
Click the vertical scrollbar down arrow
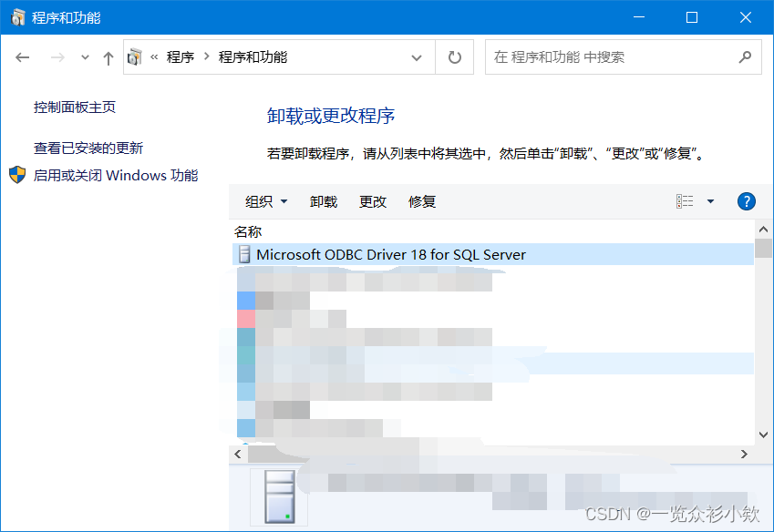coord(764,435)
